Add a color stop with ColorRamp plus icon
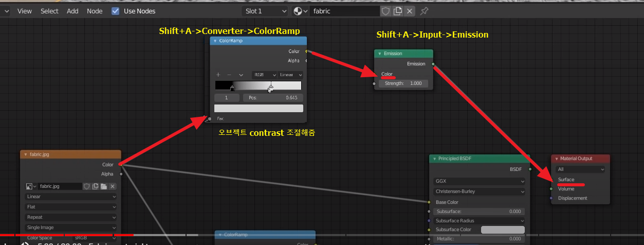The height and width of the screenshot is (245, 644). pos(218,75)
